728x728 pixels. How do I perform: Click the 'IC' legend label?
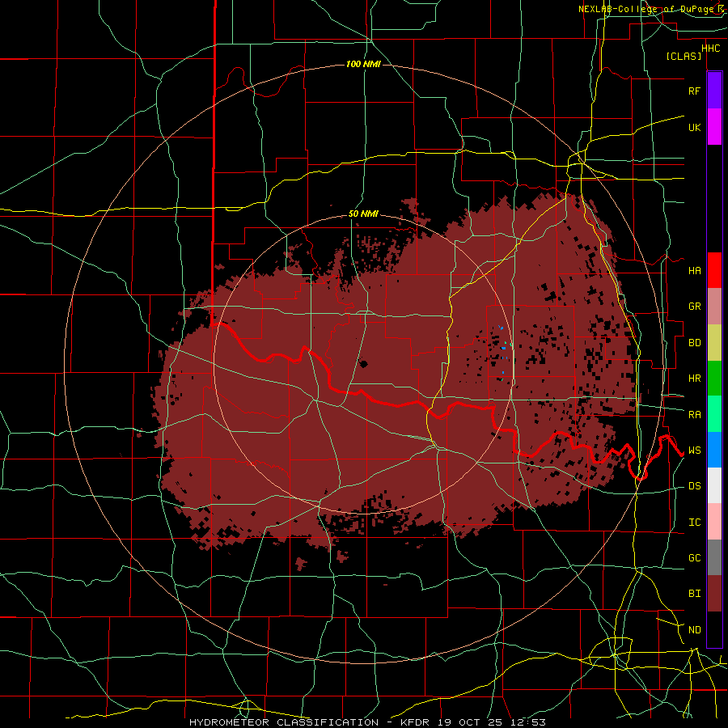(x=694, y=523)
